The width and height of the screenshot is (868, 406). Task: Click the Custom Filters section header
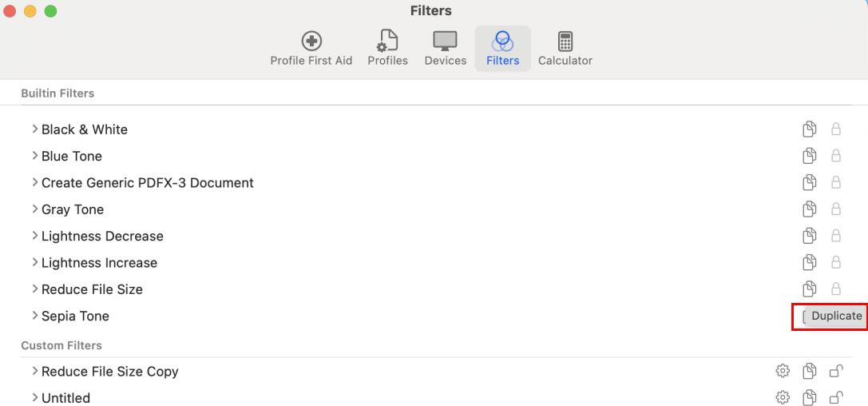point(61,345)
